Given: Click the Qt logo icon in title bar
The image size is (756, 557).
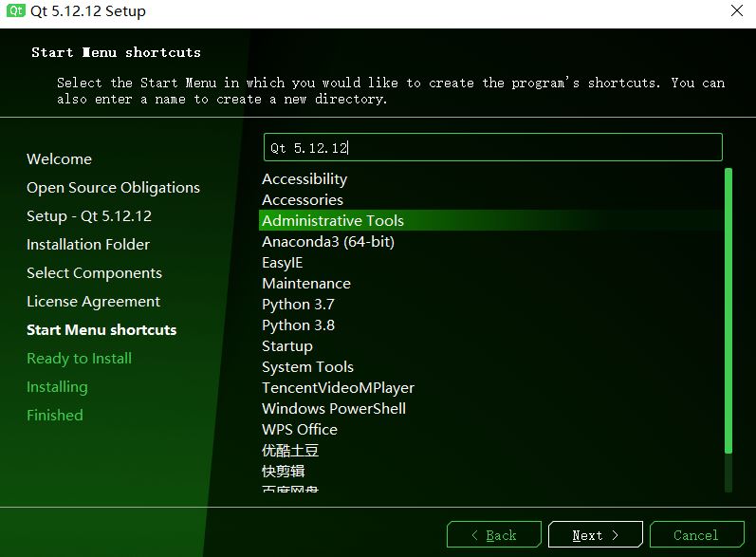Looking at the screenshot, I should coord(16,10).
